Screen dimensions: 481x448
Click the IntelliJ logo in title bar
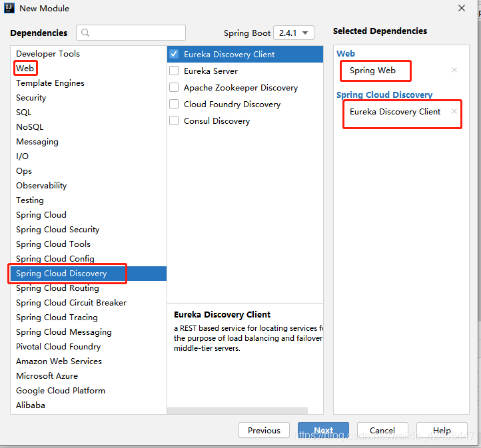[9, 8]
